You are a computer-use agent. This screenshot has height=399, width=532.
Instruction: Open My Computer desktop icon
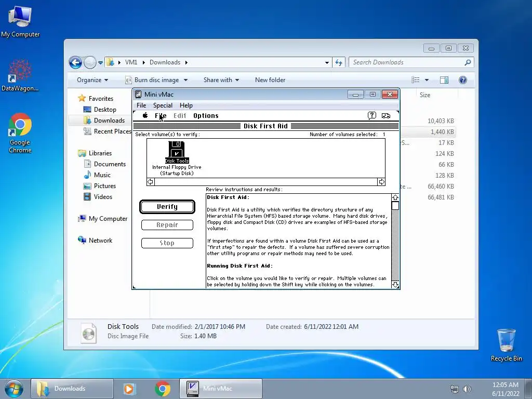tap(20, 21)
